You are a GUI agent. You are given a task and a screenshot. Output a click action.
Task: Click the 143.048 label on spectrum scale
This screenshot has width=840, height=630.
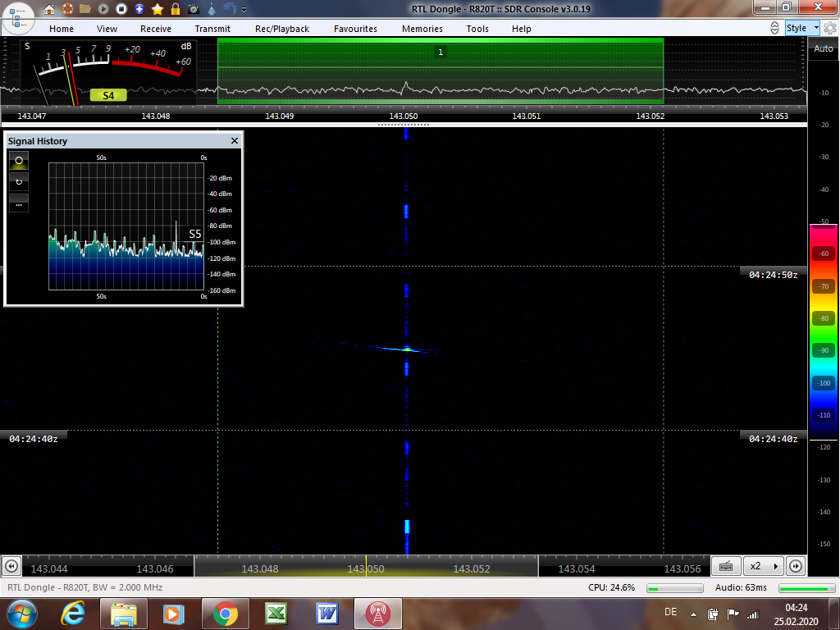coord(156,116)
